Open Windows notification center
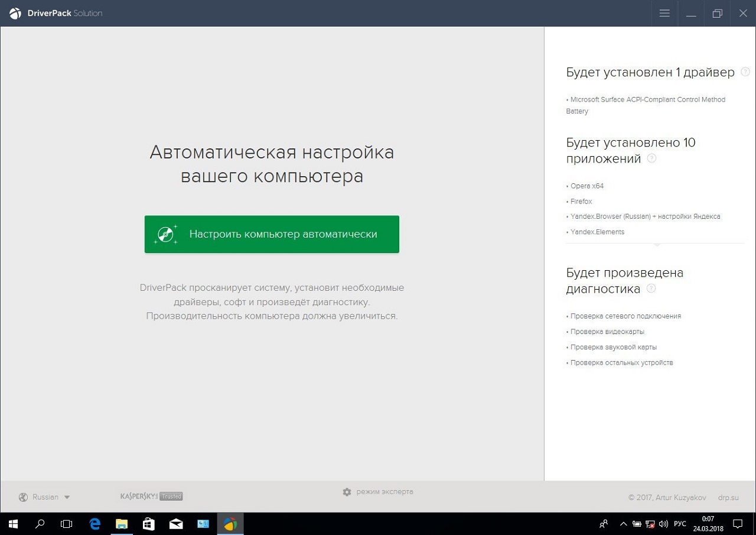Screen dimensions: 756x535 [x=738, y=524]
